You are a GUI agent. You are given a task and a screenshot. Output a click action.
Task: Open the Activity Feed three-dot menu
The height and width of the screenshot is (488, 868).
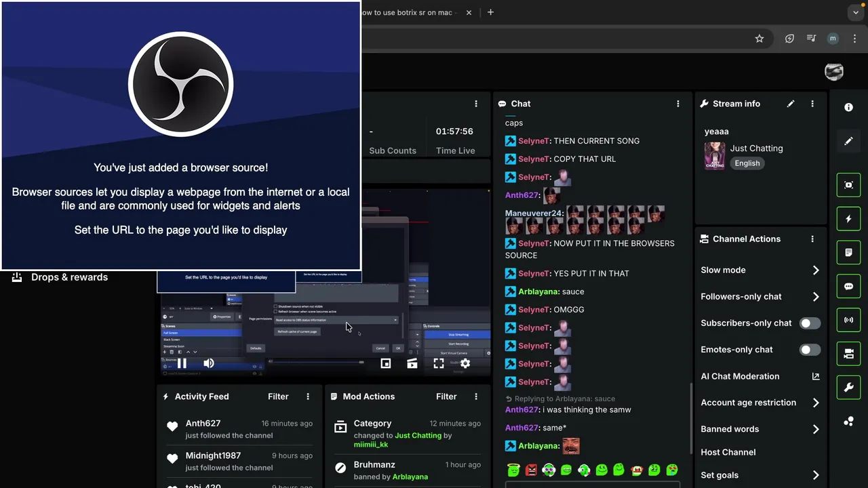(x=308, y=396)
